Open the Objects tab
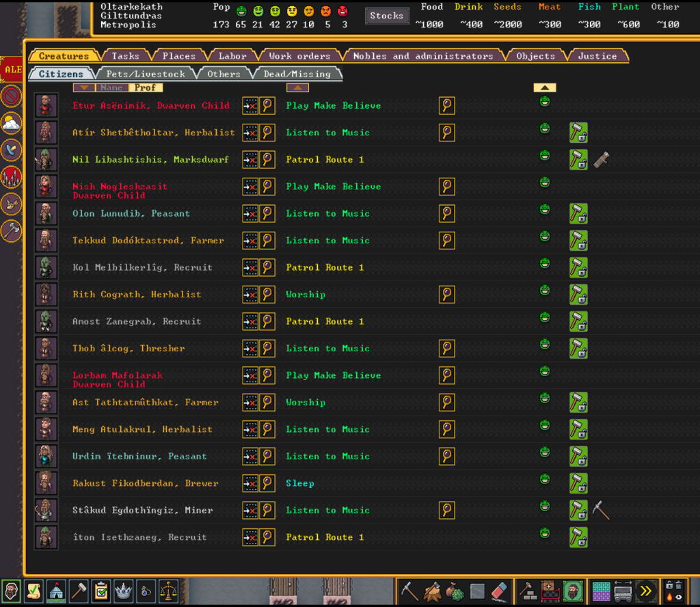The height and width of the screenshot is (607, 700). pyautogui.click(x=536, y=56)
